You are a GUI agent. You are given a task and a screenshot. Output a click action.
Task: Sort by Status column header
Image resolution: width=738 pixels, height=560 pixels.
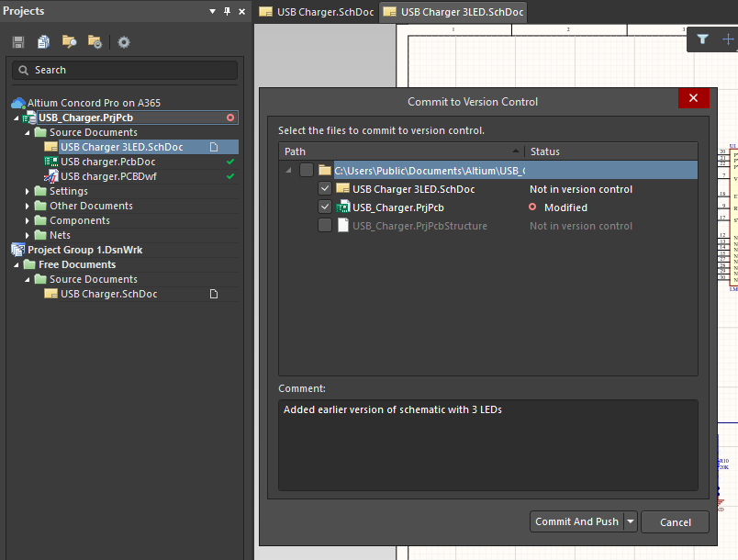click(x=611, y=151)
